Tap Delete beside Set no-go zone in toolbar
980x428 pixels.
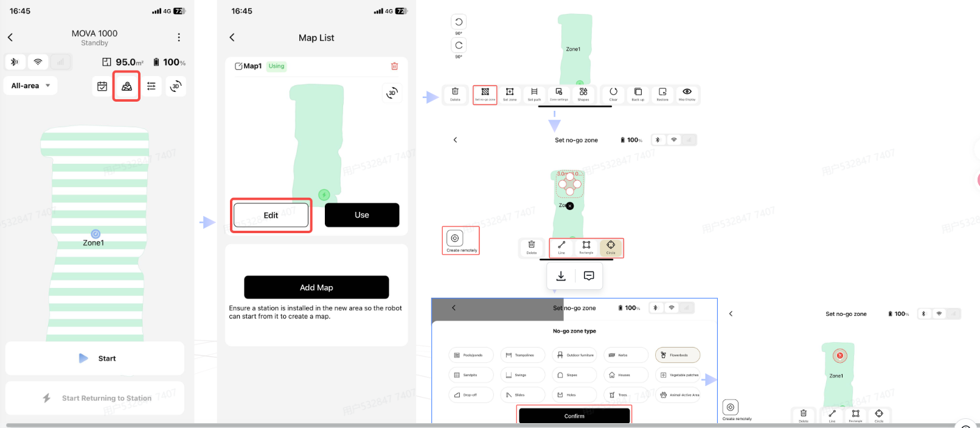[x=455, y=94]
